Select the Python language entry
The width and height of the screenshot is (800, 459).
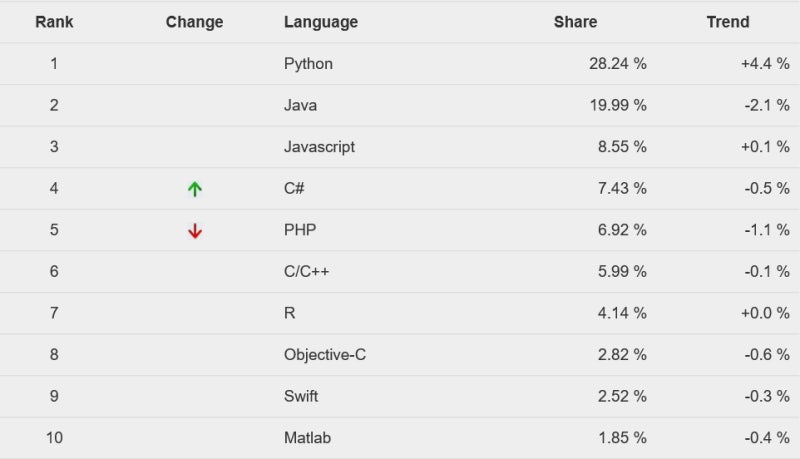(308, 64)
